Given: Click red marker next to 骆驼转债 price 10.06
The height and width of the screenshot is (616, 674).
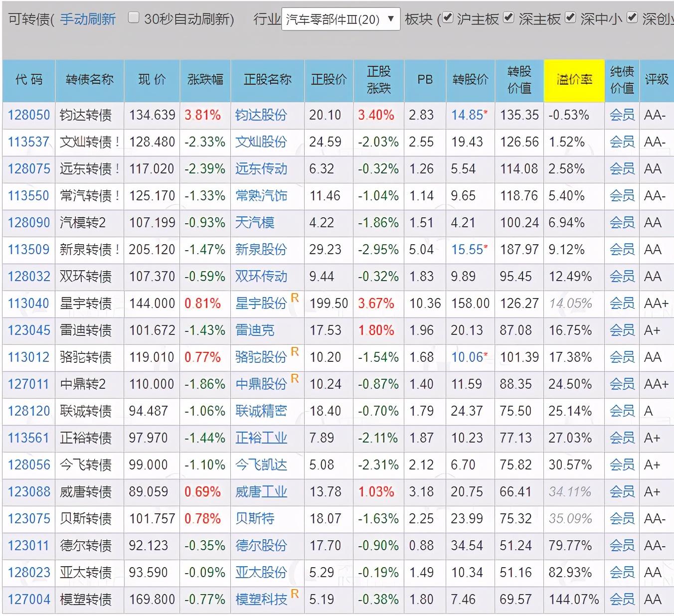Looking at the screenshot, I should [486, 353].
